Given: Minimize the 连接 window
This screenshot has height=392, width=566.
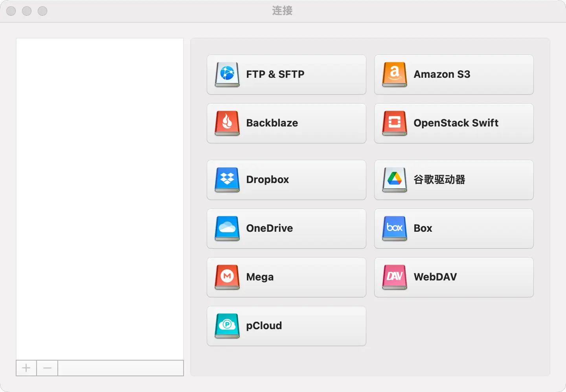Looking at the screenshot, I should 27,11.
